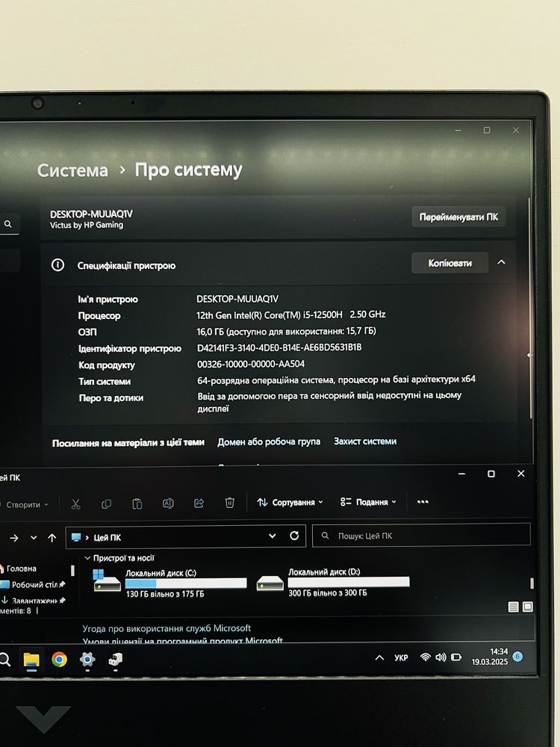This screenshot has width=560, height=747.
Task: Click the Explorer file pane scrollbar
Action: (532, 583)
